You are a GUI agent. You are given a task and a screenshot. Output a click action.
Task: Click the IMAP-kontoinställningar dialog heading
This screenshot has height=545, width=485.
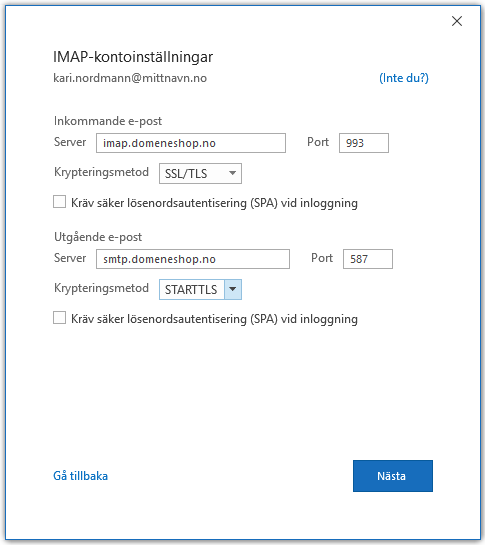133,57
